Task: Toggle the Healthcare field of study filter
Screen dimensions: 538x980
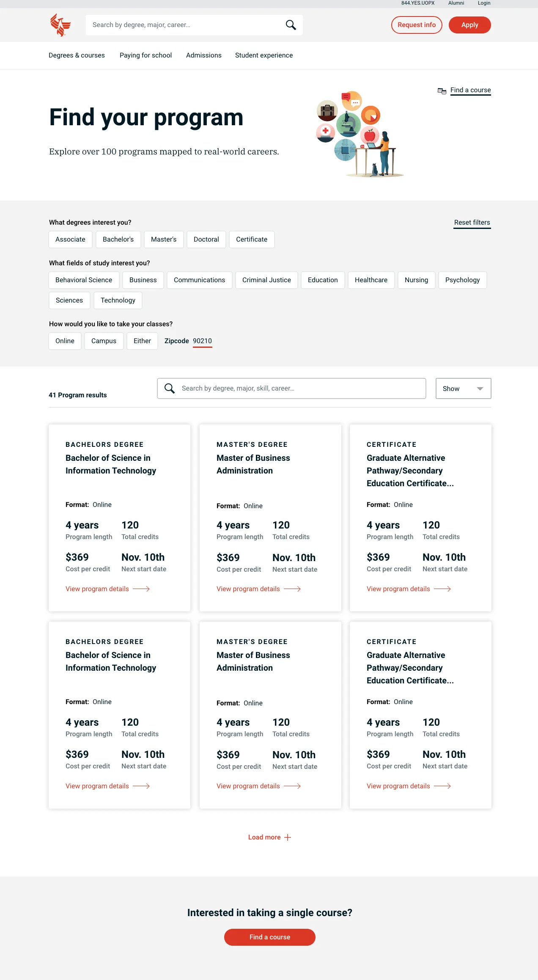Action: click(371, 280)
